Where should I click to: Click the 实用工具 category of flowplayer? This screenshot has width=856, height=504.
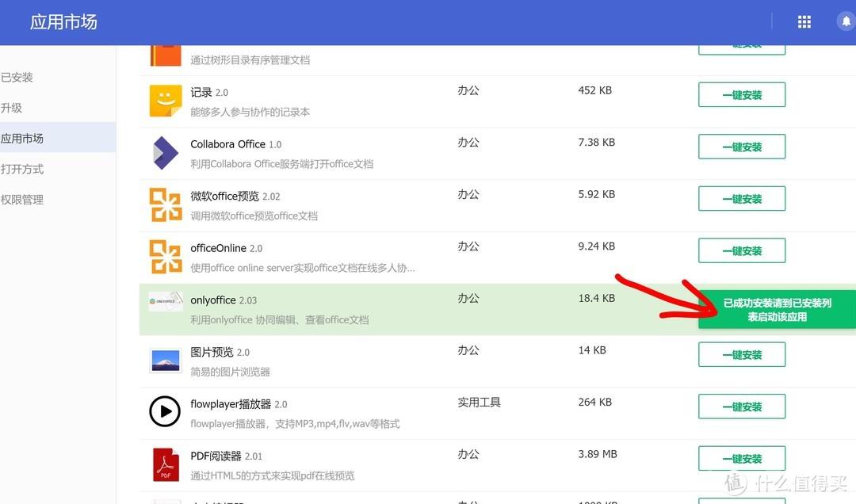pyautogui.click(x=479, y=403)
